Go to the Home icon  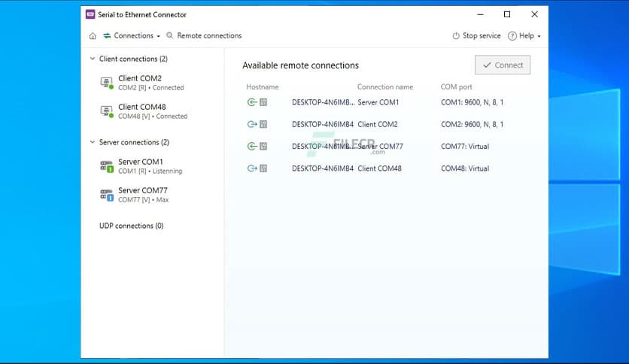[x=93, y=36]
